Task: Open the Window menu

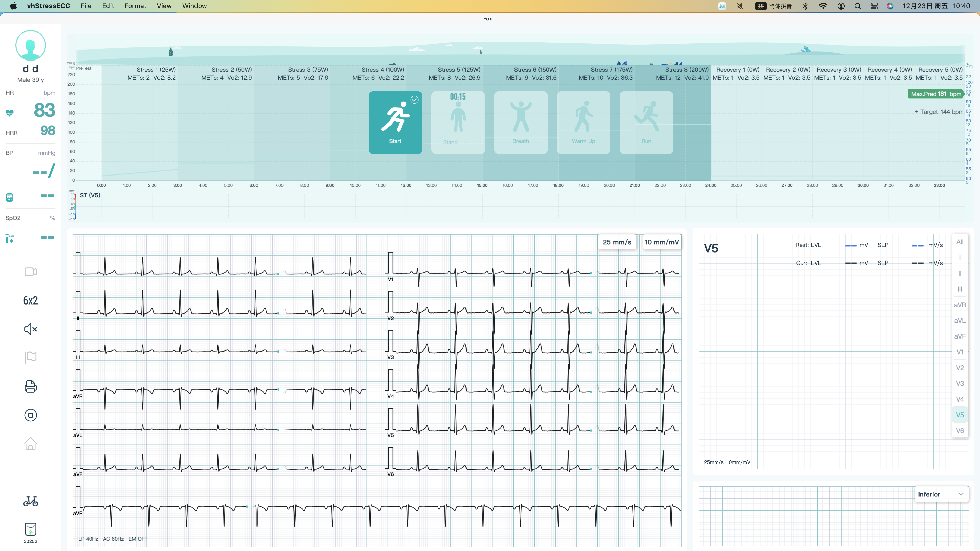Action: click(x=194, y=6)
